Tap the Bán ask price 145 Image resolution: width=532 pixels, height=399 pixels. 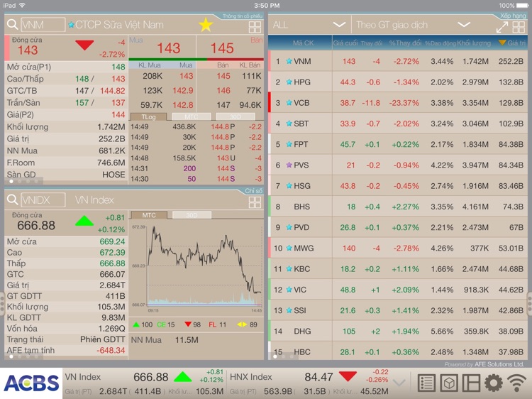(x=222, y=48)
